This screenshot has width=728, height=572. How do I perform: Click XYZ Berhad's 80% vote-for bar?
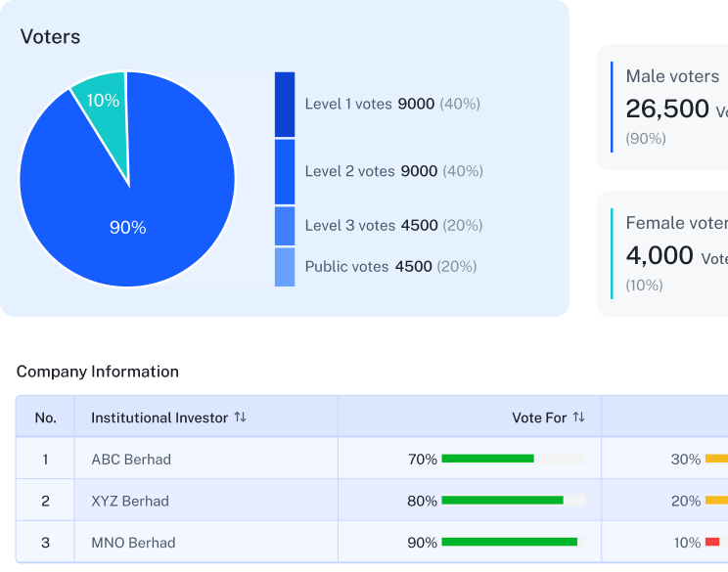point(502,501)
